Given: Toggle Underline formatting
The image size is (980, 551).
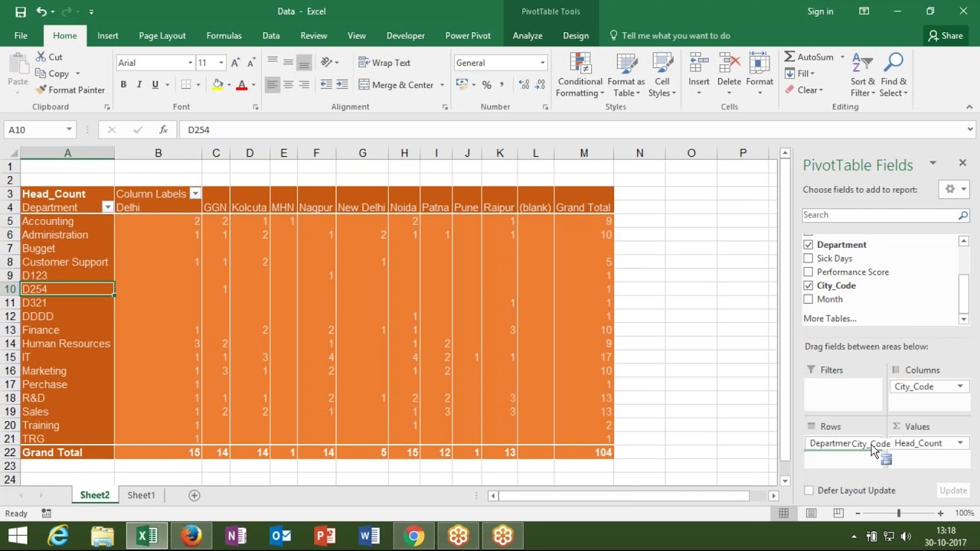Looking at the screenshot, I should pyautogui.click(x=155, y=85).
